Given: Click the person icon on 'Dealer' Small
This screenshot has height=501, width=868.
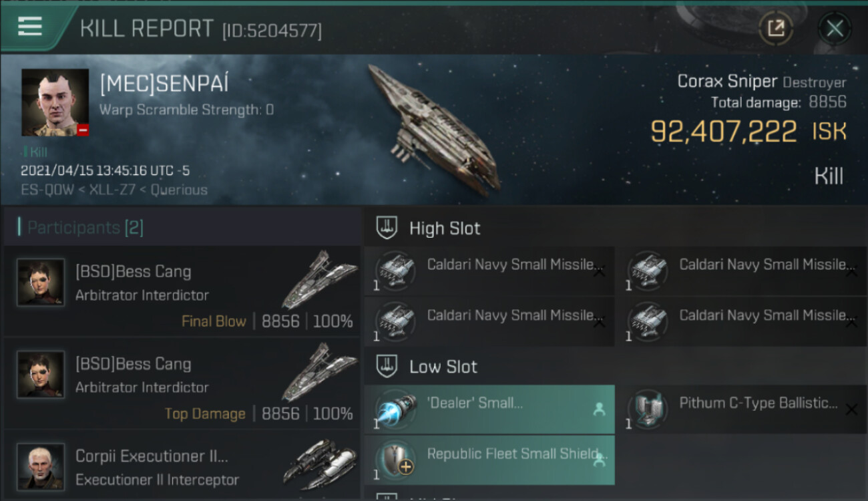Looking at the screenshot, I should [x=599, y=409].
